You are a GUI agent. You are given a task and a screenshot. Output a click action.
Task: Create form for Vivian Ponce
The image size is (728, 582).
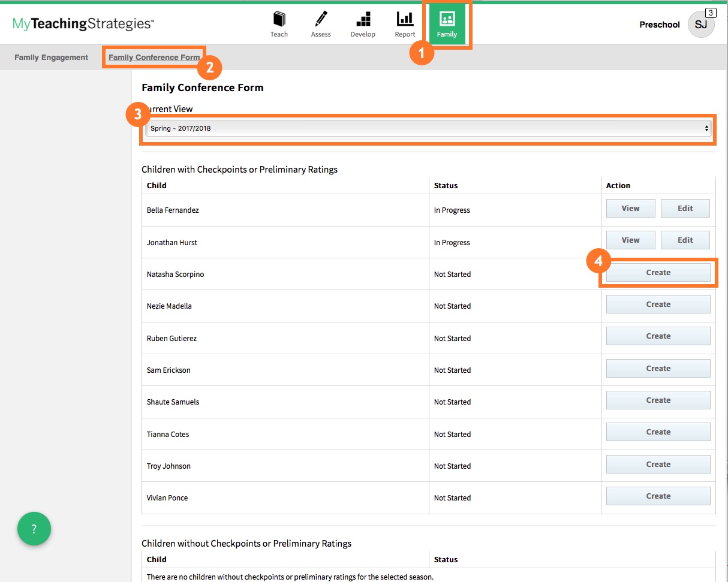coord(658,496)
